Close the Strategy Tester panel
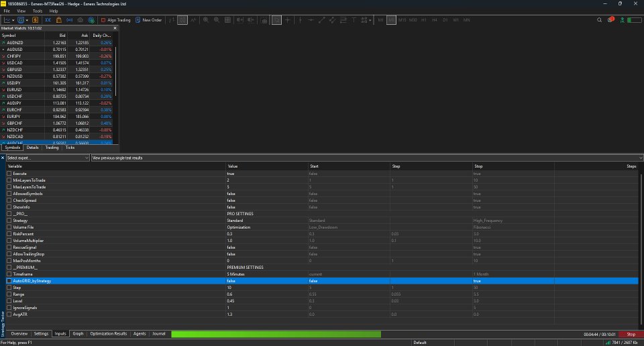The height and width of the screenshot is (346, 644). (x=3, y=158)
